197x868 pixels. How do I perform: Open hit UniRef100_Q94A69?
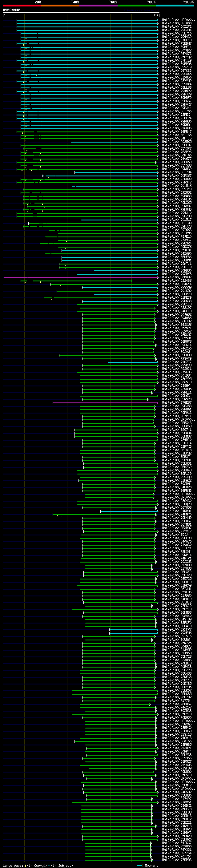click(x=177, y=37)
